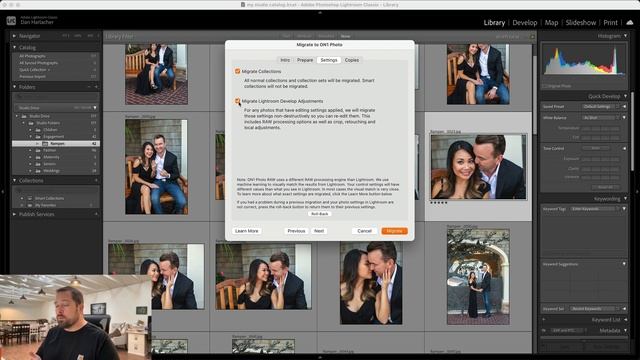The height and width of the screenshot is (360, 640).
Task: Select the highlighted folder with 42 photos
Action: pos(56,144)
